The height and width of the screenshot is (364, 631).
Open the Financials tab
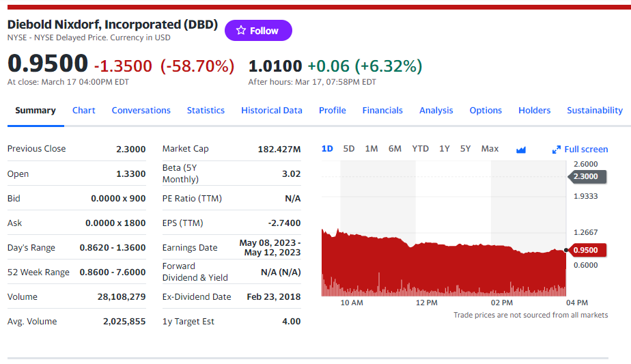point(382,111)
